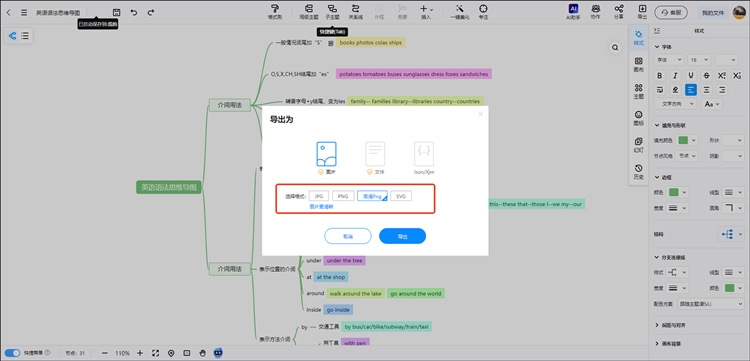Open My Files button
This screenshot has height=361, width=750.
[713, 12]
